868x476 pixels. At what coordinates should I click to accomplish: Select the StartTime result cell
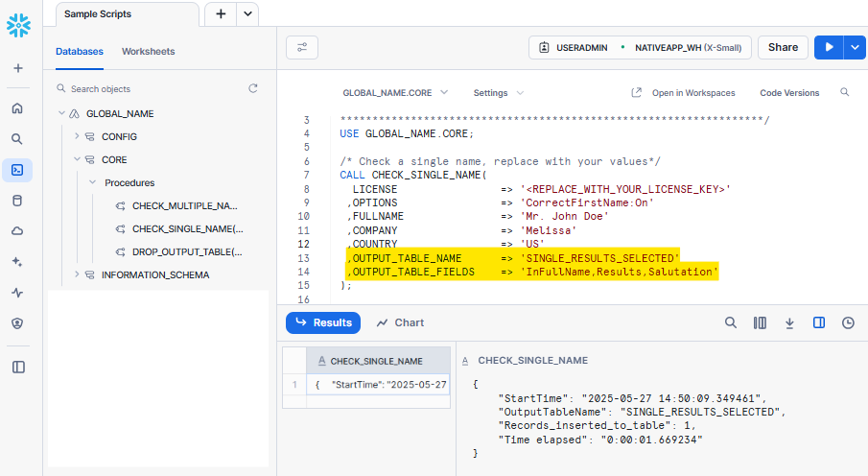point(378,385)
